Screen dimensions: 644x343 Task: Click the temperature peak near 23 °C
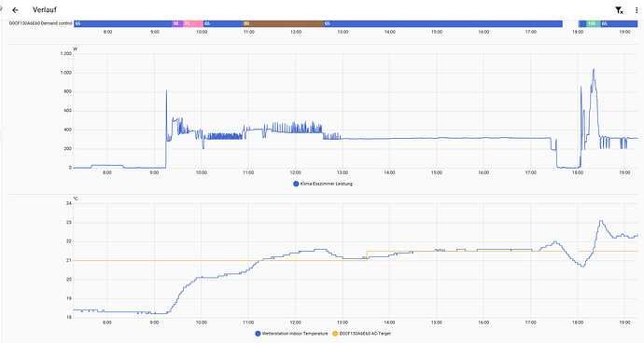[601, 221]
